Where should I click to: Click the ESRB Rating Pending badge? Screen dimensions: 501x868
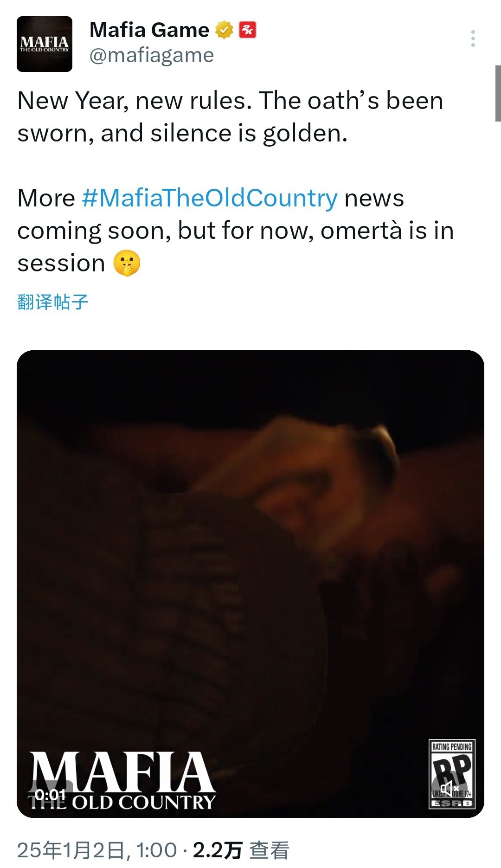pos(452,774)
